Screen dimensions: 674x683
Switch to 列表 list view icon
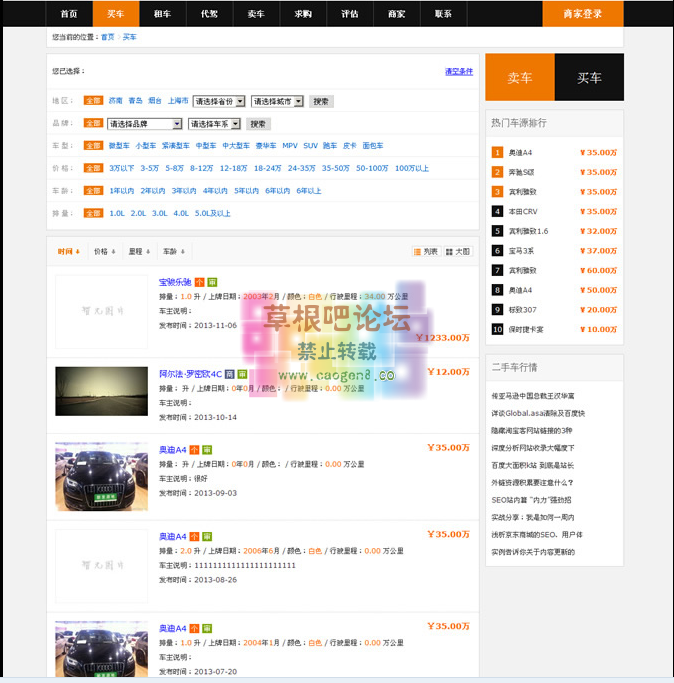425,252
